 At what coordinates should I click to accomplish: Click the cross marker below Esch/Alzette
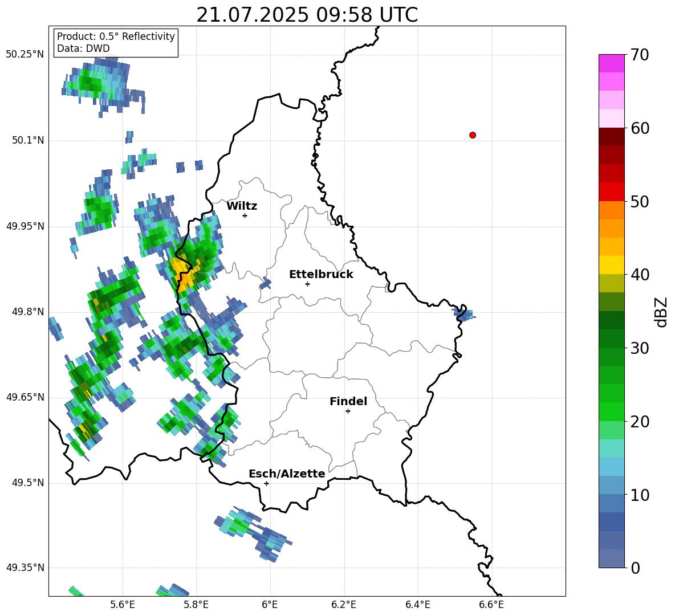[266, 483]
